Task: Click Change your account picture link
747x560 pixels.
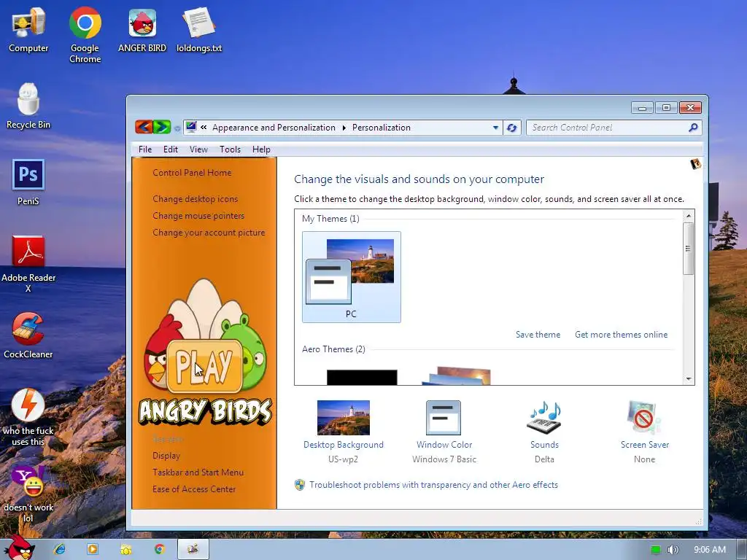Action: (209, 232)
